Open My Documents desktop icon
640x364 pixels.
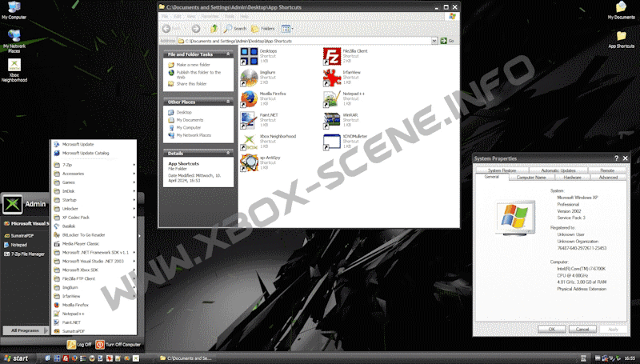pos(622,10)
